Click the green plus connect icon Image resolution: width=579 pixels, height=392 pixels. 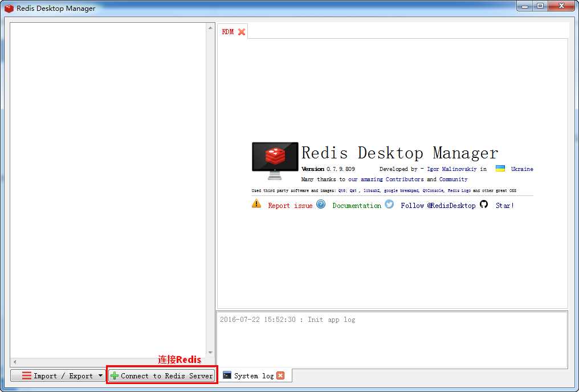click(115, 375)
